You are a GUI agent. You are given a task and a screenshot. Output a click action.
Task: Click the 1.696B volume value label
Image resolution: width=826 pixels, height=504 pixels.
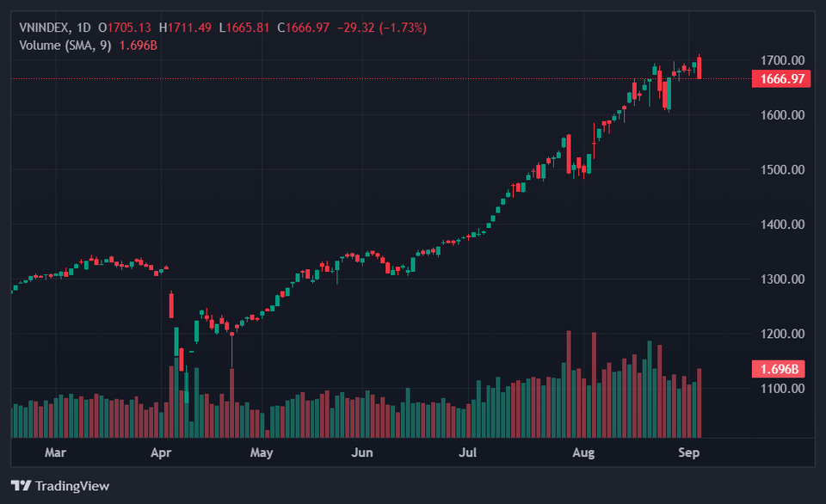pos(779,369)
